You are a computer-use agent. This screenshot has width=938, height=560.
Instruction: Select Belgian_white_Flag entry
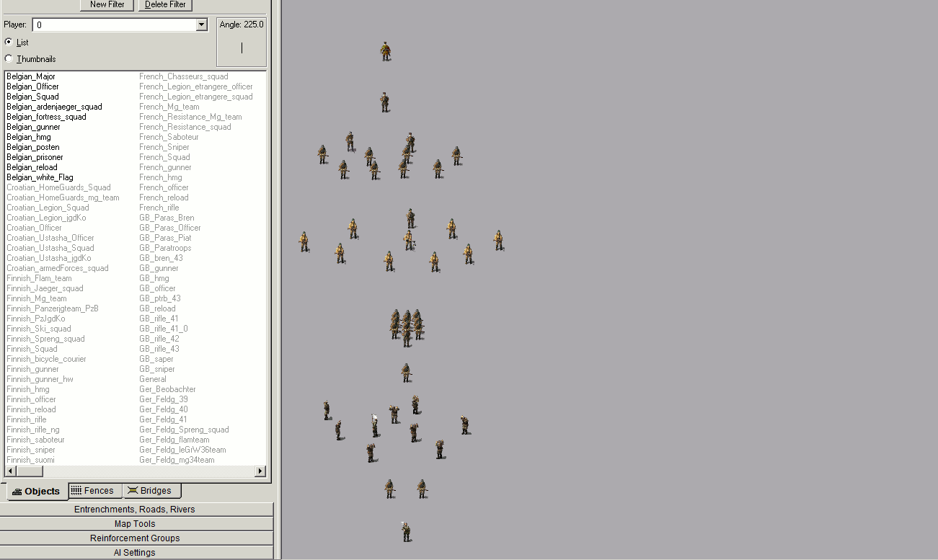click(40, 177)
